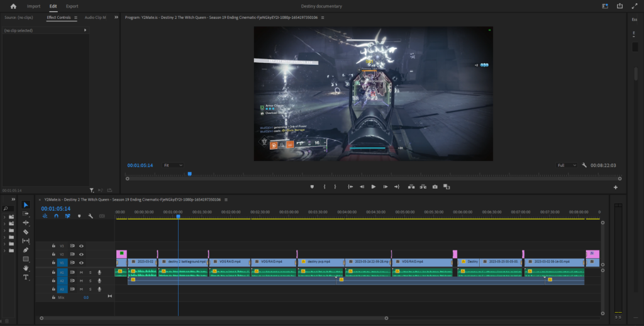
Task: Open Effect Controls tab
Action: 58,18
